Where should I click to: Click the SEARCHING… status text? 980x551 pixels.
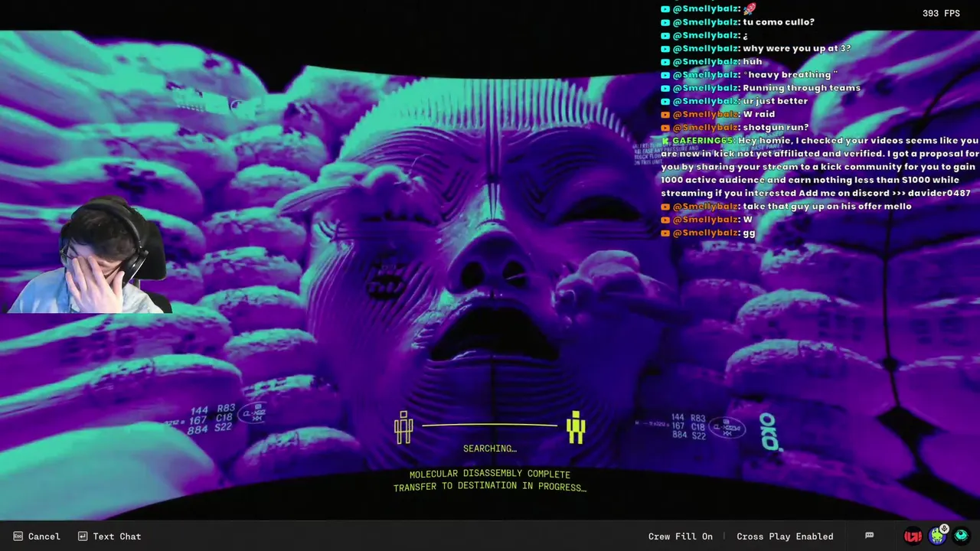[x=490, y=448]
